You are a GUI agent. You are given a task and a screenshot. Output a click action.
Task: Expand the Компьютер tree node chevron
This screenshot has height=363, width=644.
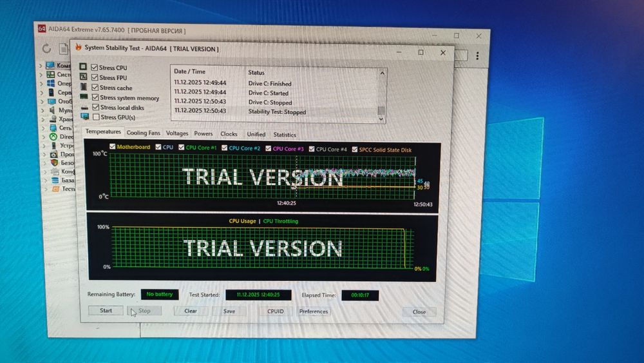pyautogui.click(x=41, y=65)
